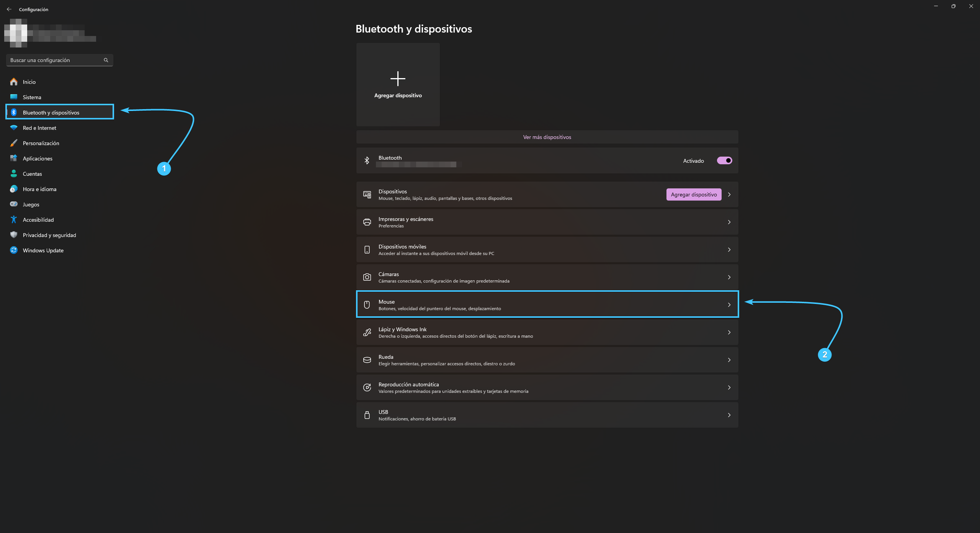980x533 pixels.
Task: Click the Bluetooth symbol in Bluetooth row
Action: tap(367, 160)
